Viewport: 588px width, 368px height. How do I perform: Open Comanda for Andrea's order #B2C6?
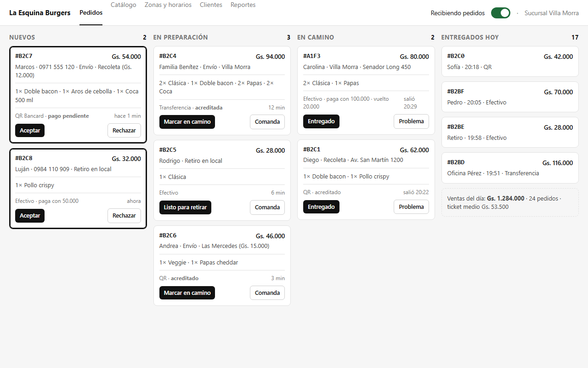267,293
